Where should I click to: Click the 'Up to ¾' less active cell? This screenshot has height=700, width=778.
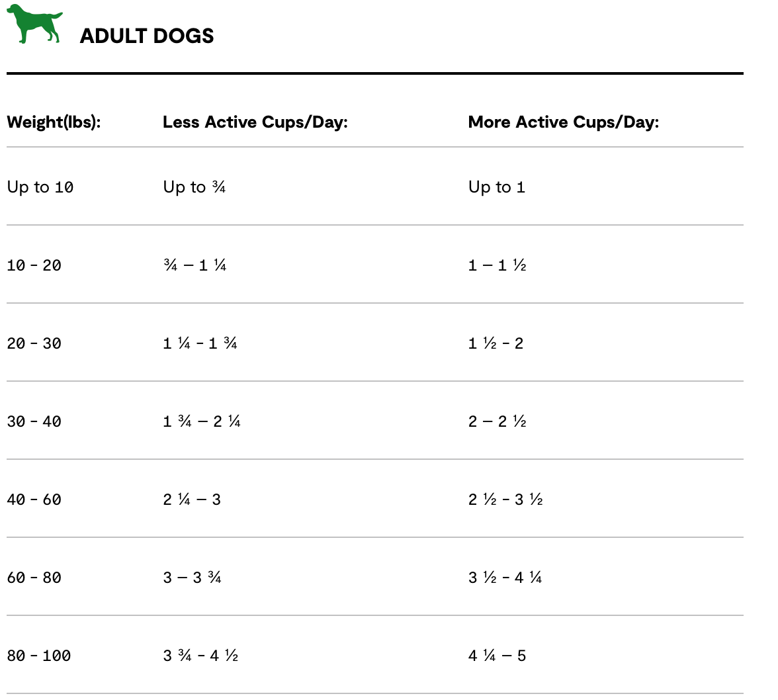(194, 187)
